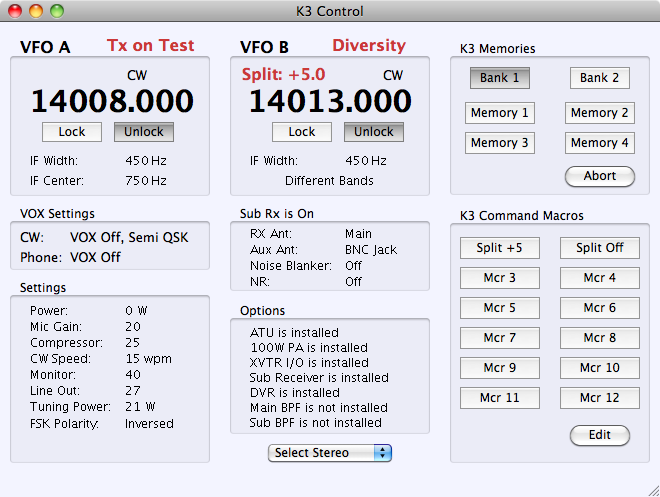Switch to memory Bank 1

[500, 78]
